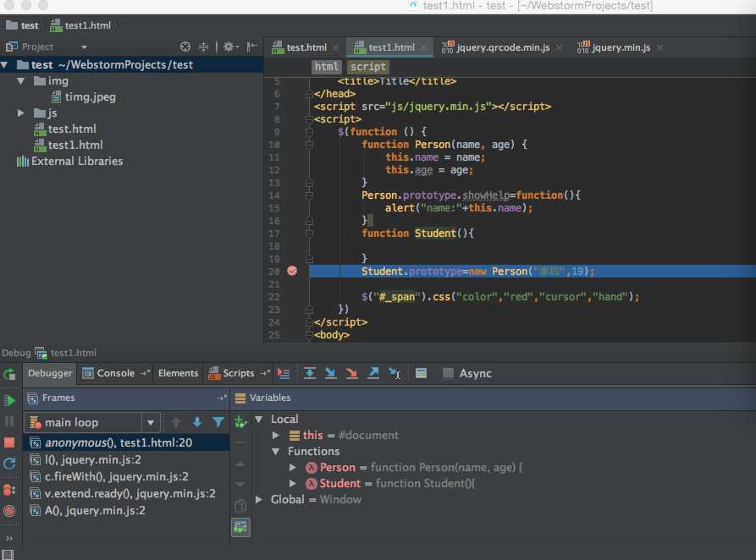Click Run to Cursor icon

click(395, 373)
